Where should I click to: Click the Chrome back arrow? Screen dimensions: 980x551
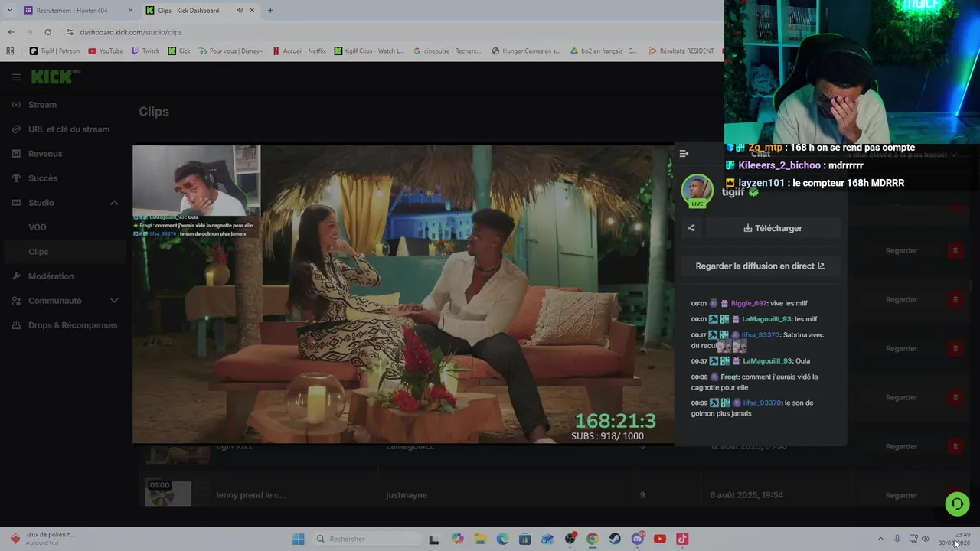(x=11, y=32)
